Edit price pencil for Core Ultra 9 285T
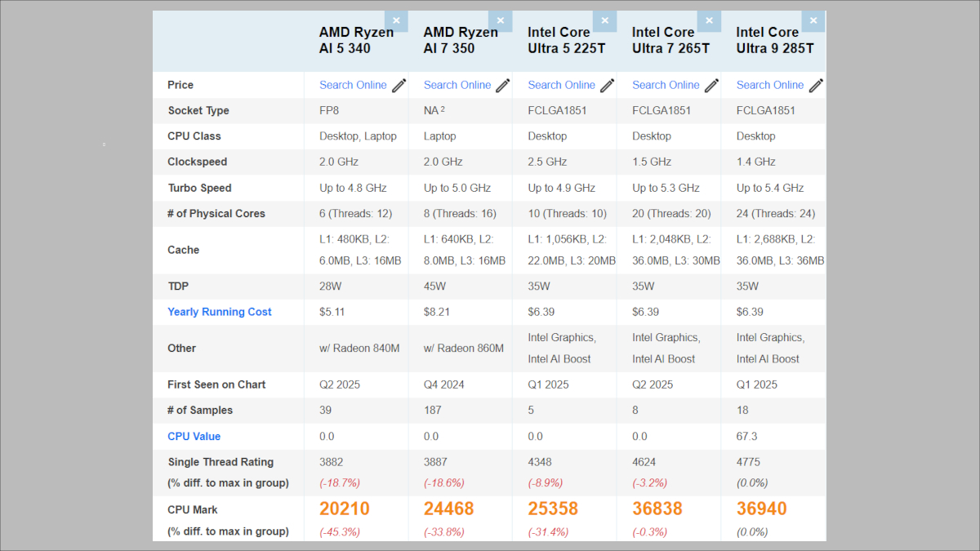Viewport: 980px width, 551px height. coord(816,86)
